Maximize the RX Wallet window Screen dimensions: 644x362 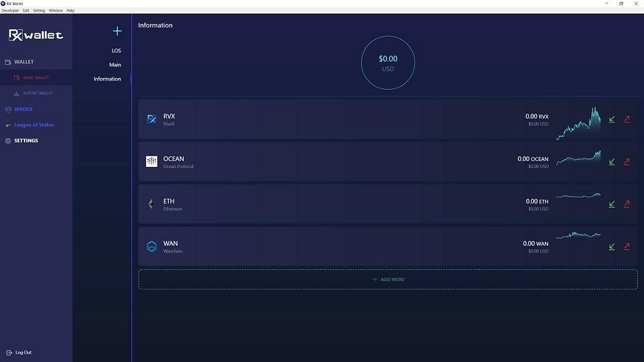[x=621, y=3]
